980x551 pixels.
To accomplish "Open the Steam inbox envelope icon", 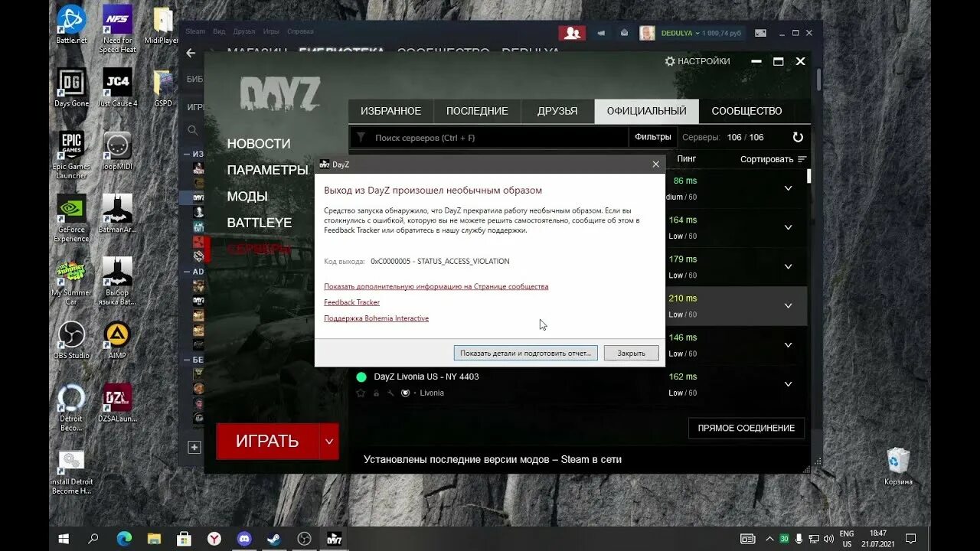I will [x=624, y=33].
